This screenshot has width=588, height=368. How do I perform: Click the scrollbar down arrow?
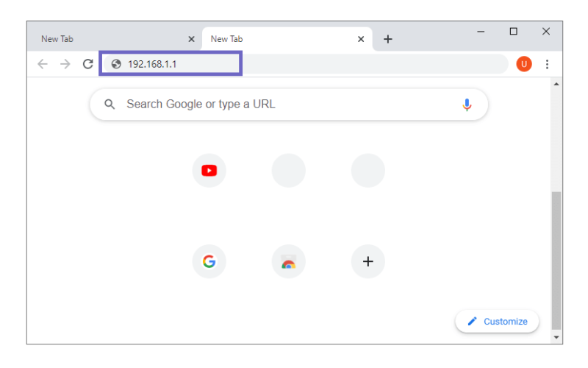[556, 337]
